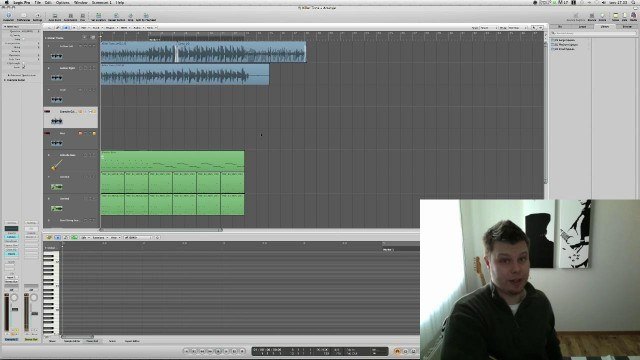Screen dimensions: 640x360
Task: Open the File menu
Action: point(38,2)
